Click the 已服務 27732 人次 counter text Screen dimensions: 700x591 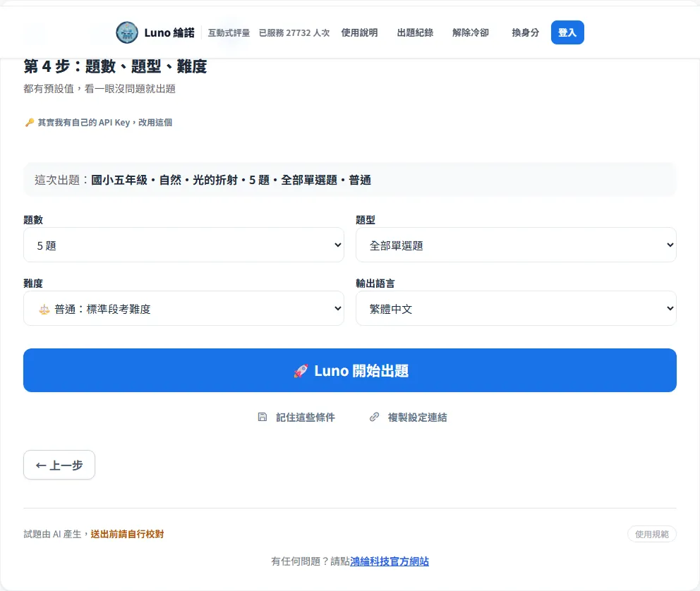(x=294, y=32)
